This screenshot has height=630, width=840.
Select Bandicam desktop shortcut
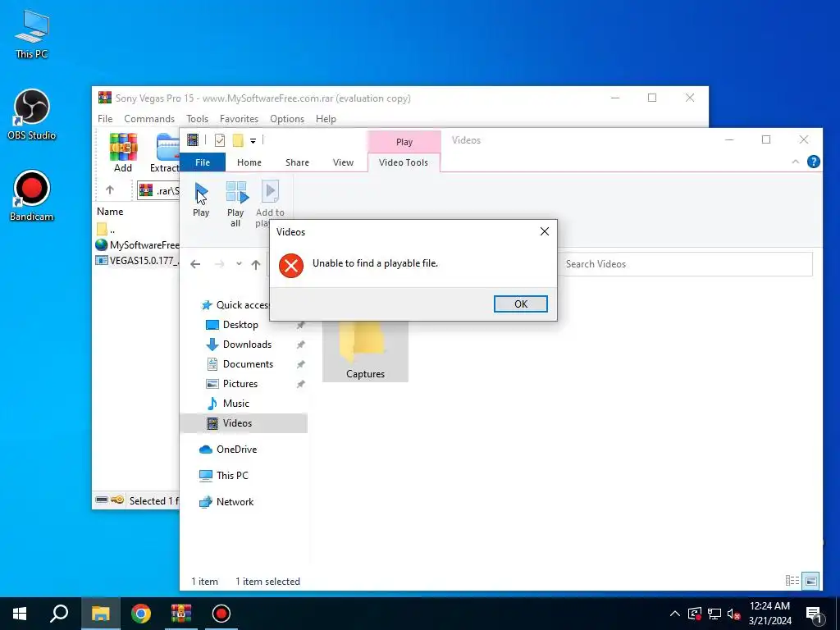coord(32,196)
